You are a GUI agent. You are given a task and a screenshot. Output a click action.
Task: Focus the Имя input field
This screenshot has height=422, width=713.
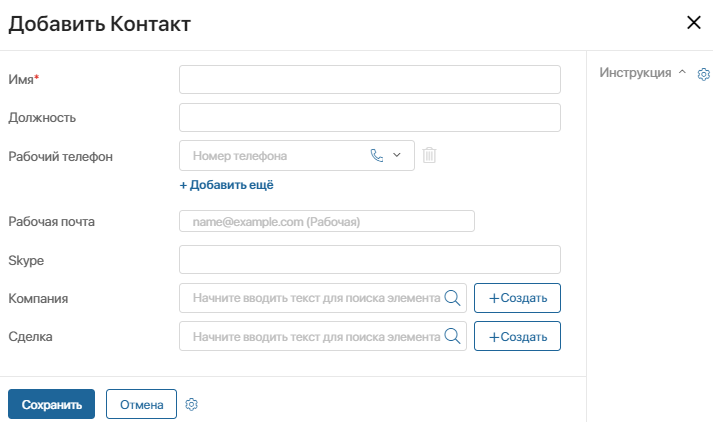click(370, 80)
